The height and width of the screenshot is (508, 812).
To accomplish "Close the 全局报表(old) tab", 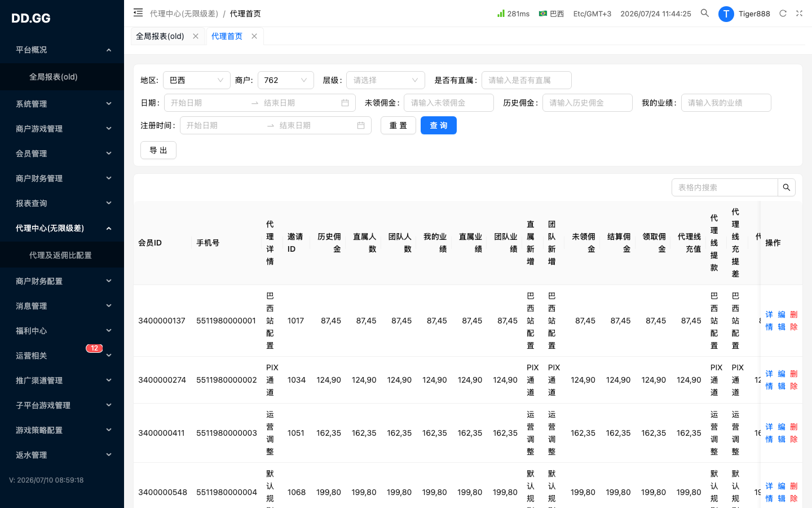I will (x=196, y=36).
